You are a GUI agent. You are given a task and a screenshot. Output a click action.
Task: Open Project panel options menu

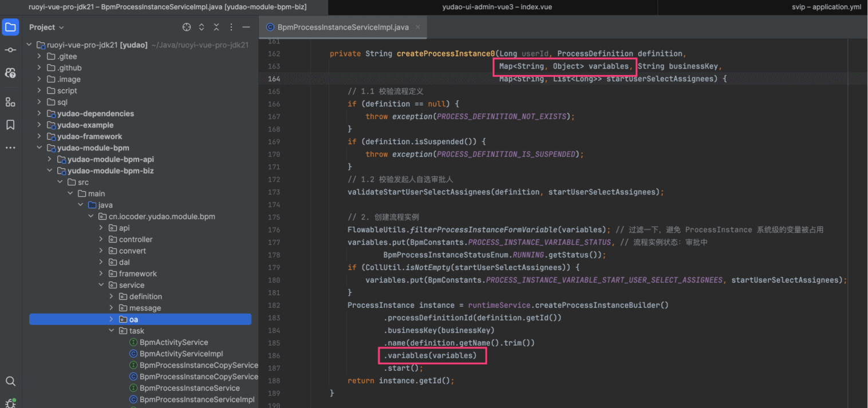click(x=231, y=27)
